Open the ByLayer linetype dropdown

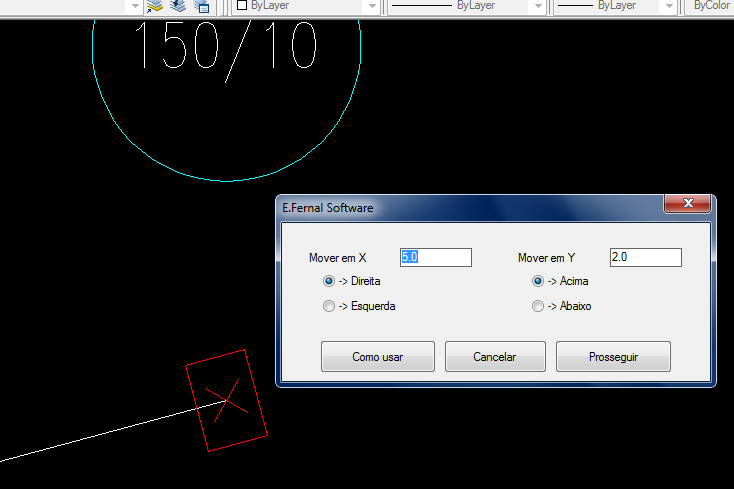538,6
